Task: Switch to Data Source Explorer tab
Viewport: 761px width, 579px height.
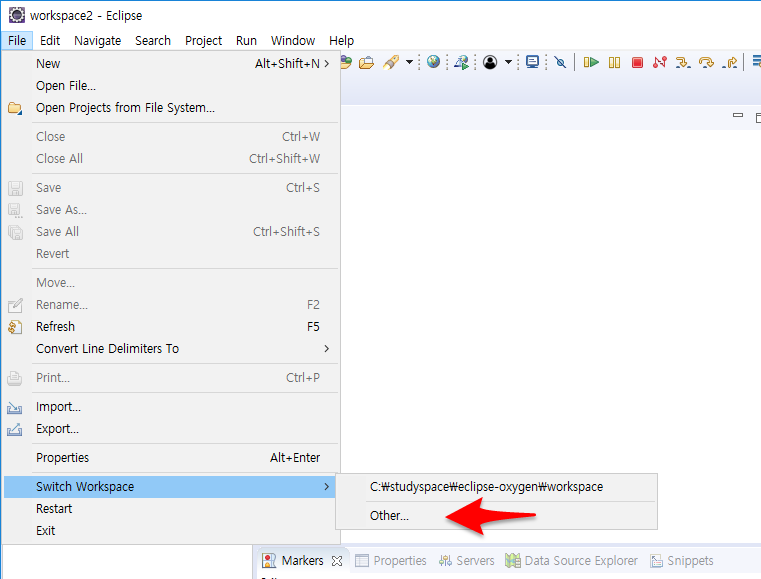Action: [x=571, y=561]
